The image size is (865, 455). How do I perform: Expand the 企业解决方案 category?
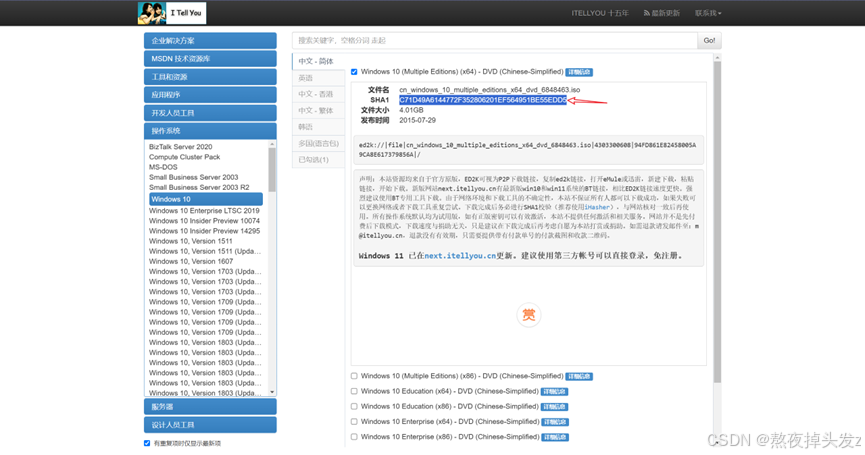click(210, 40)
